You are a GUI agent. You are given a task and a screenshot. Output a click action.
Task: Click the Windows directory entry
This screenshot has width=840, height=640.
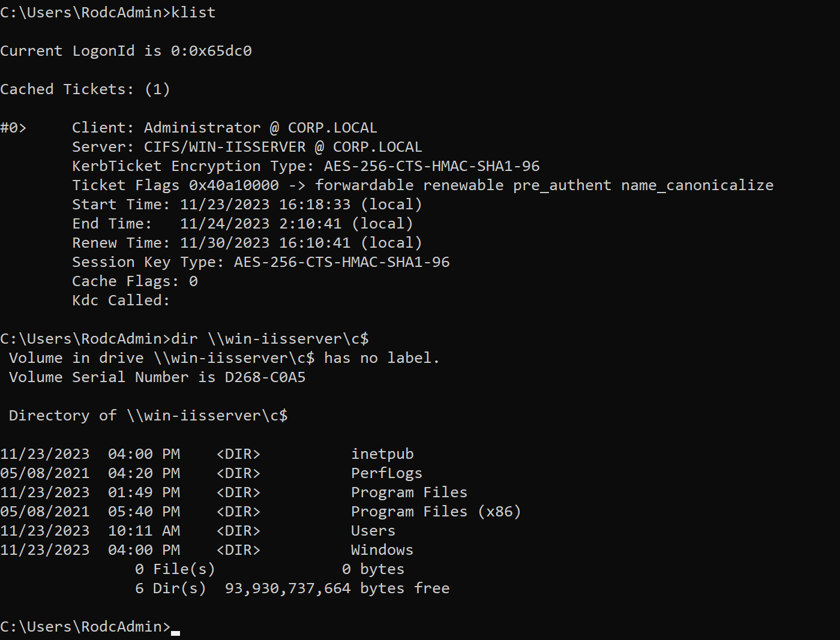pos(382,550)
